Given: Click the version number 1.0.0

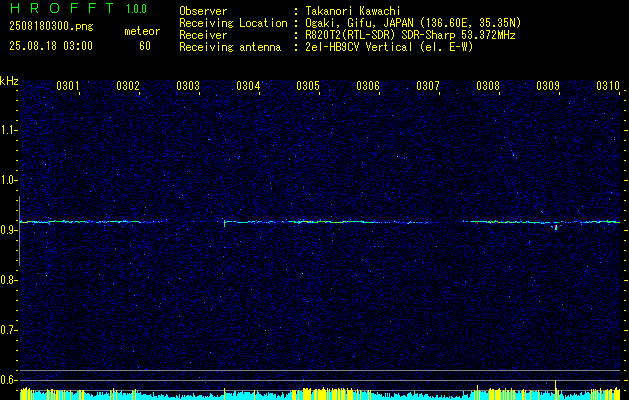Looking at the screenshot, I should (x=136, y=9).
